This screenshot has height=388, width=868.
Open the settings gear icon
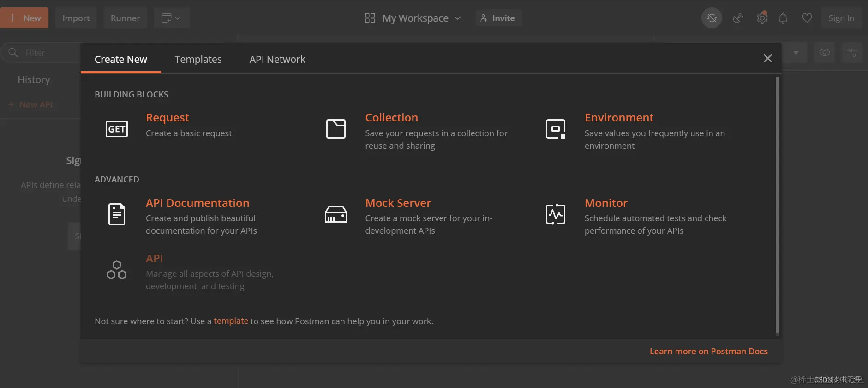click(762, 18)
